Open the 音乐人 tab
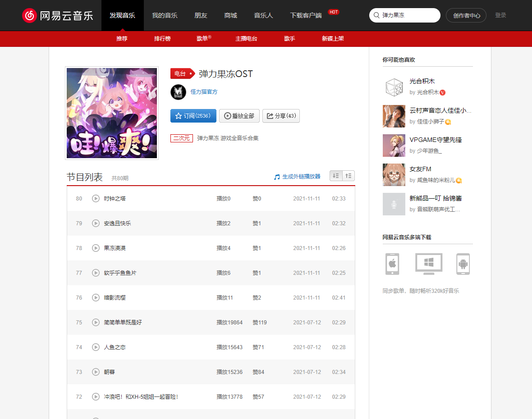This screenshot has width=532, height=419. [x=263, y=15]
